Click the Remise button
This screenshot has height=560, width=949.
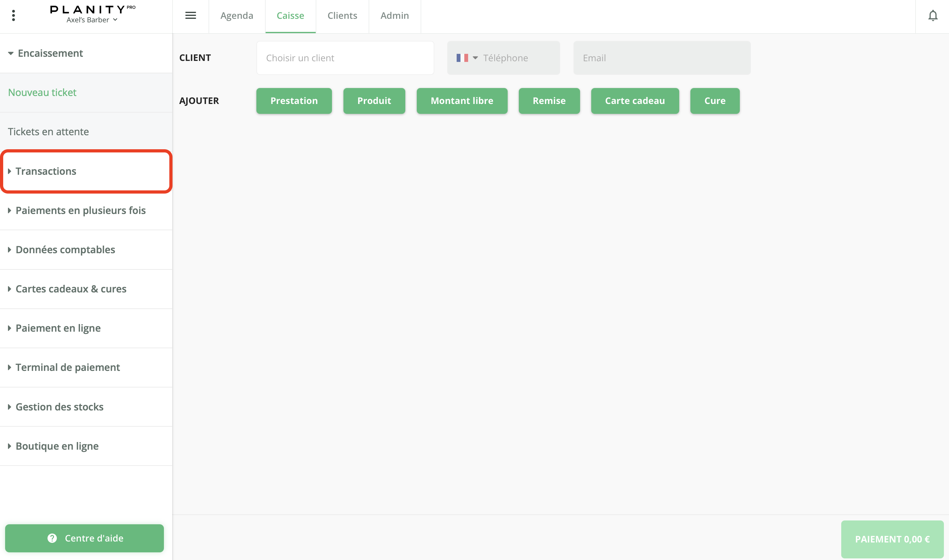tap(549, 101)
